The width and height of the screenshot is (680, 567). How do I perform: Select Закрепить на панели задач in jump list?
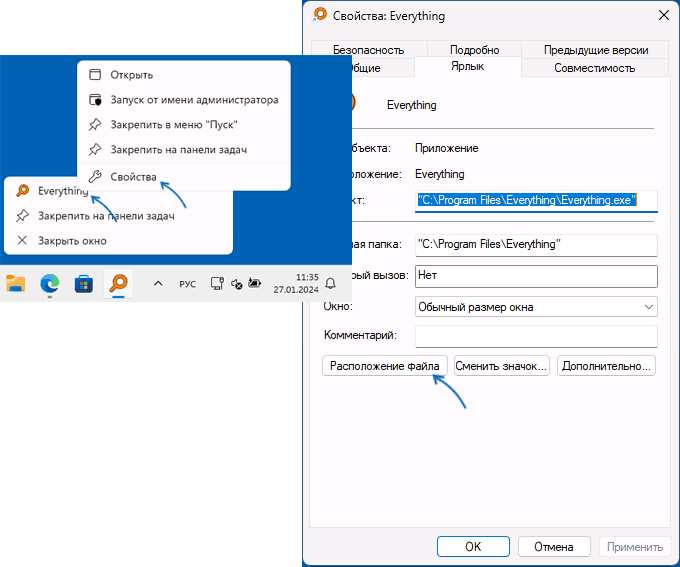[118, 216]
